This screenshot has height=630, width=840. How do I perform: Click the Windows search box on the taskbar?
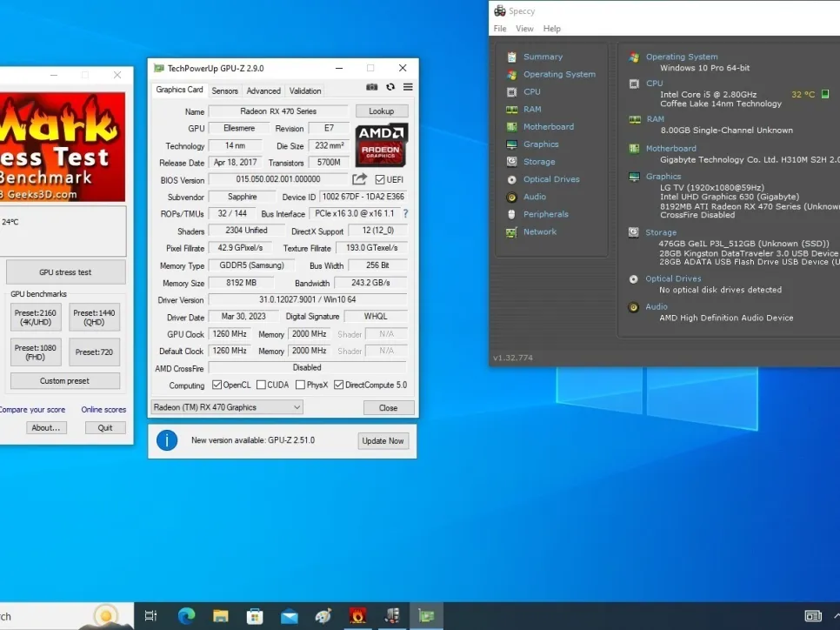(66, 616)
